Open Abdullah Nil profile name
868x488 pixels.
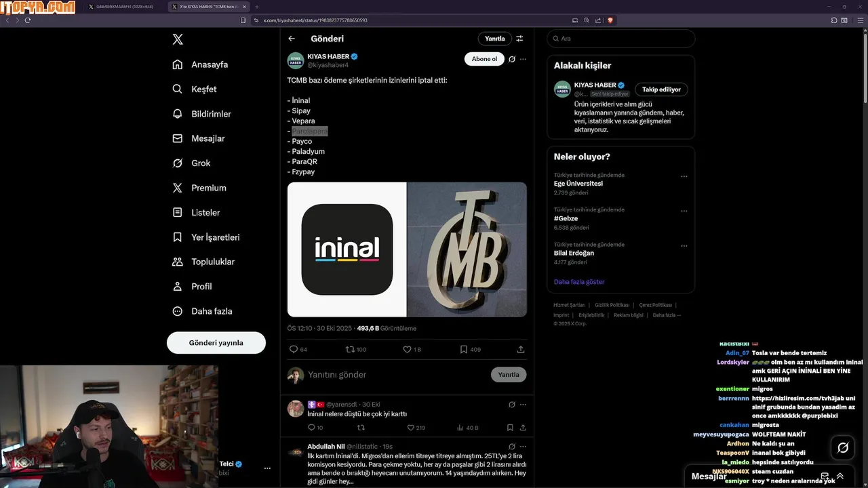click(x=326, y=447)
